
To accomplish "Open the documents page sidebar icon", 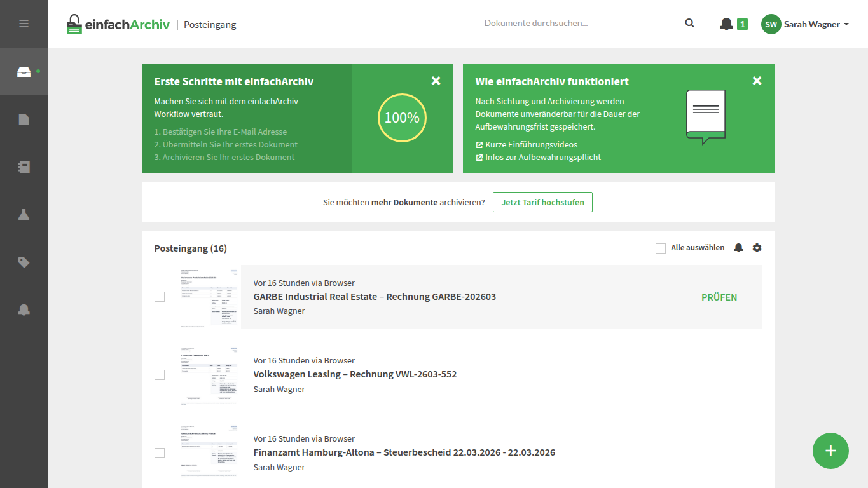I will pyautogui.click(x=24, y=119).
